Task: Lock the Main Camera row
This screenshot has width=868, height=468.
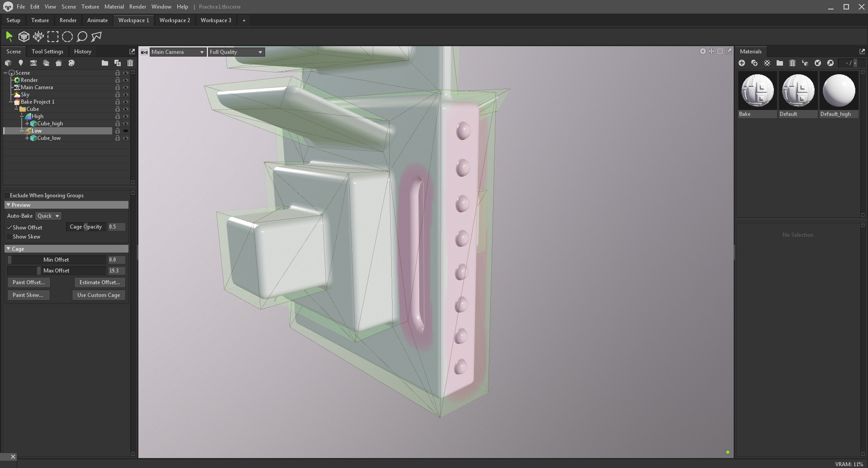Action: (118, 87)
